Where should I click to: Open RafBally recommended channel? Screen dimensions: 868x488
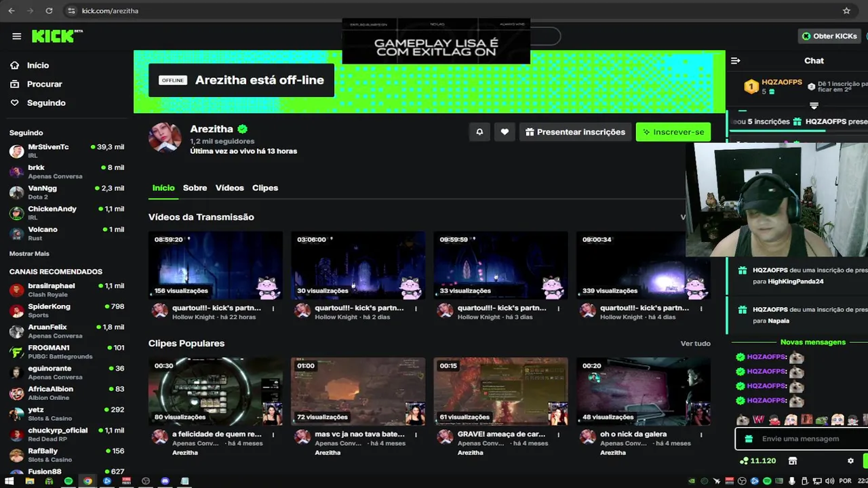pyautogui.click(x=66, y=455)
